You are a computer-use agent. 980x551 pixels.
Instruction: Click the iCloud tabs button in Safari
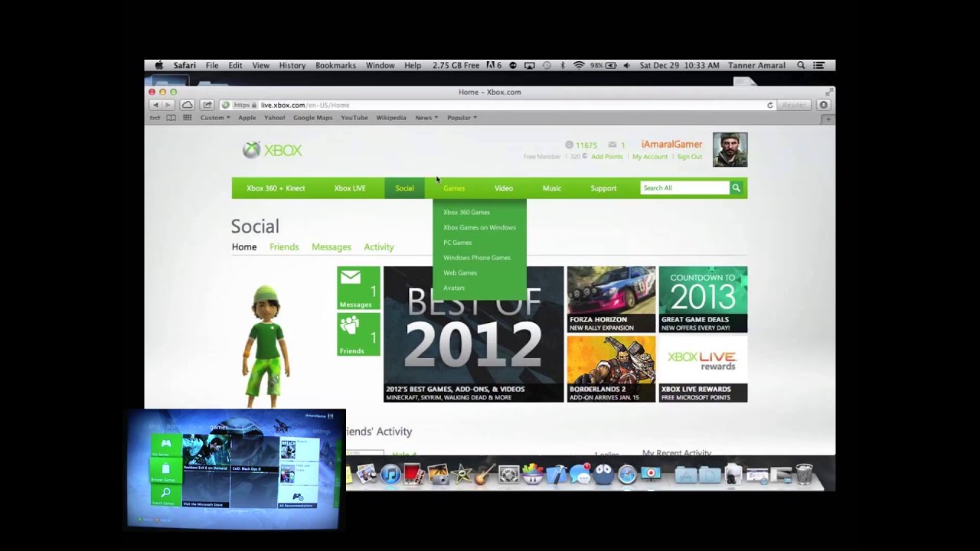click(187, 105)
